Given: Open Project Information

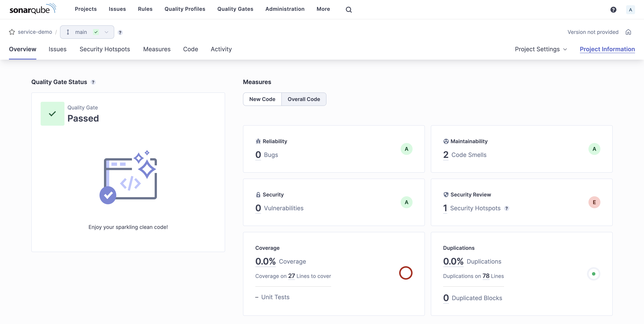Looking at the screenshot, I should [x=607, y=49].
